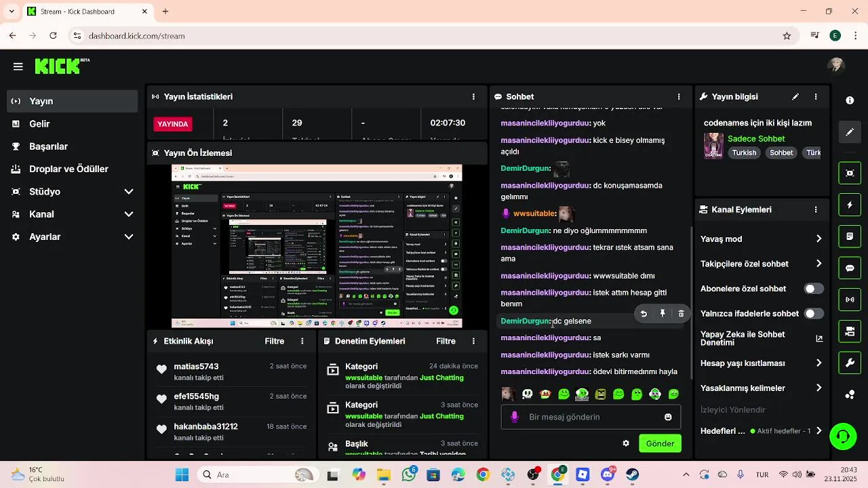Open the Denetim Eylemleri three-dot menu
Viewport: 868px width, 488px height.
pos(473,341)
